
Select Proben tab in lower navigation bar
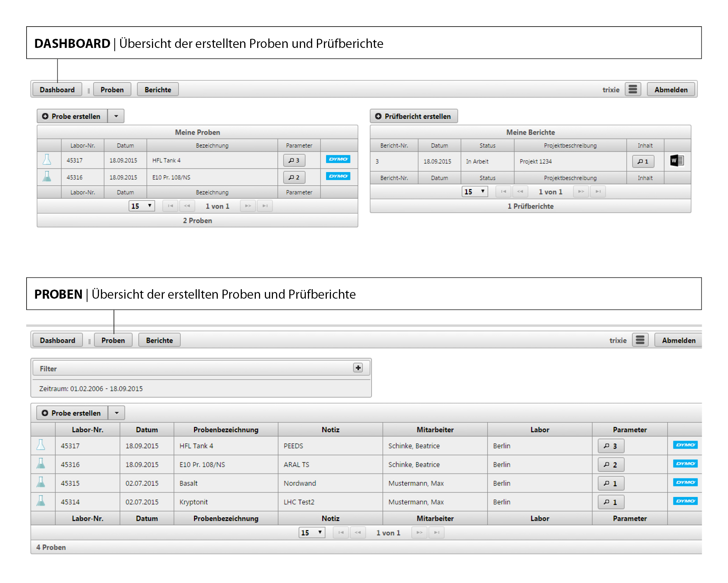coord(113,340)
